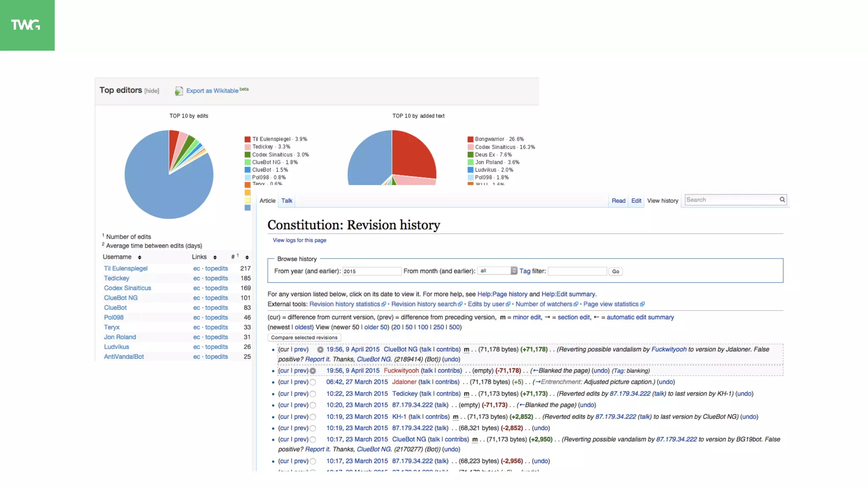Viewport: 868px width, 488px height.
Task: Sort table by Links column arrows
Action: click(215, 258)
